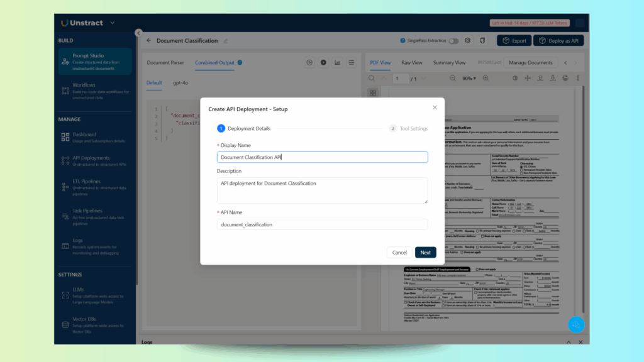Switch to the Raw View tab
644x362 pixels.
click(x=412, y=63)
